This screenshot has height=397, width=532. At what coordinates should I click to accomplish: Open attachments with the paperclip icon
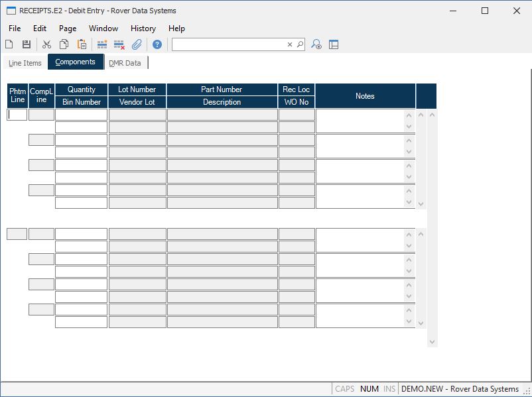(x=137, y=44)
